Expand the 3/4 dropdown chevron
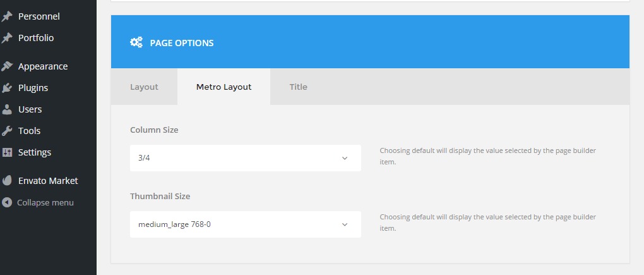644x275 pixels. pos(345,158)
